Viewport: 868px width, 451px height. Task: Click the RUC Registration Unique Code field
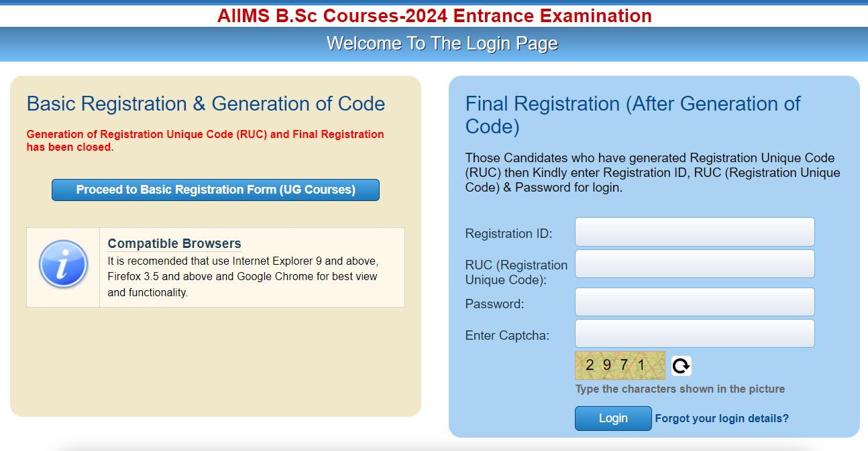[x=694, y=263]
